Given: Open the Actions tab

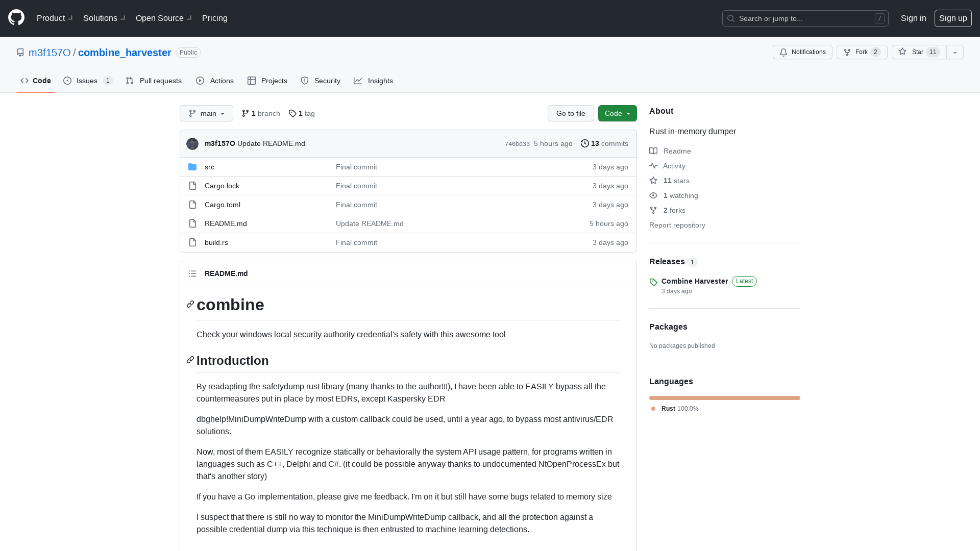Looking at the screenshot, I should tap(215, 81).
